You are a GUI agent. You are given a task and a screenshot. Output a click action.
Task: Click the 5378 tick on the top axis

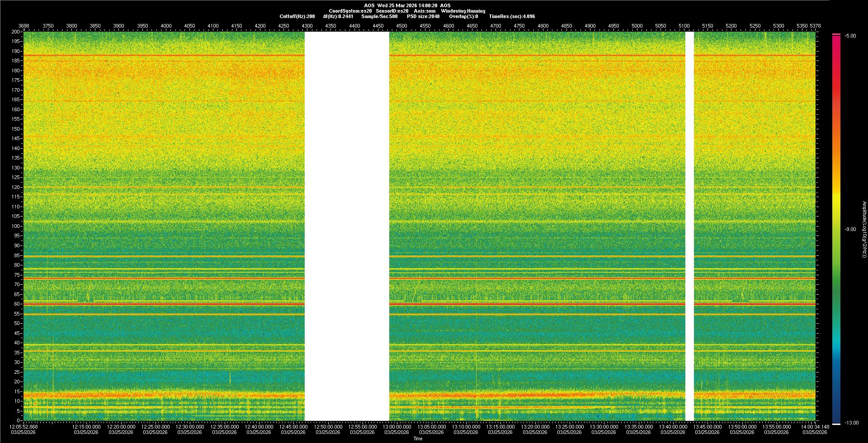[815, 26]
